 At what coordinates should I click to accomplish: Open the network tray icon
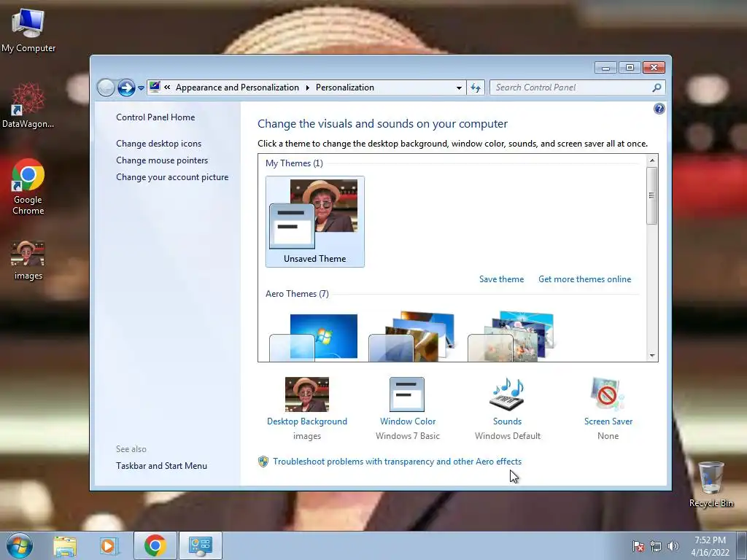pyautogui.click(x=656, y=546)
